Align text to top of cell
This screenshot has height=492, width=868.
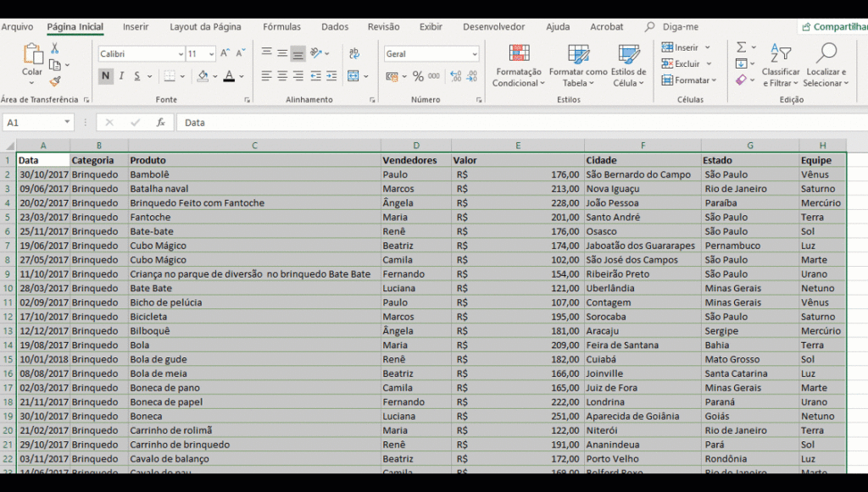pyautogui.click(x=266, y=53)
